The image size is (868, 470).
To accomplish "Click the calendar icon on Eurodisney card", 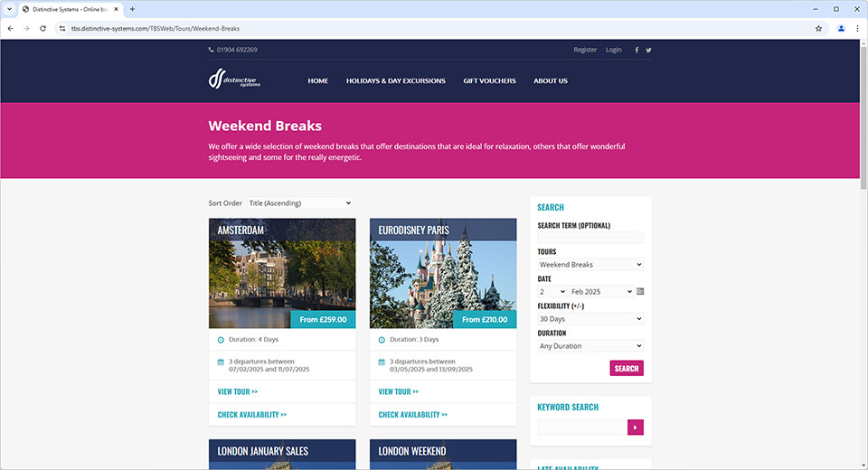I will pos(382,362).
